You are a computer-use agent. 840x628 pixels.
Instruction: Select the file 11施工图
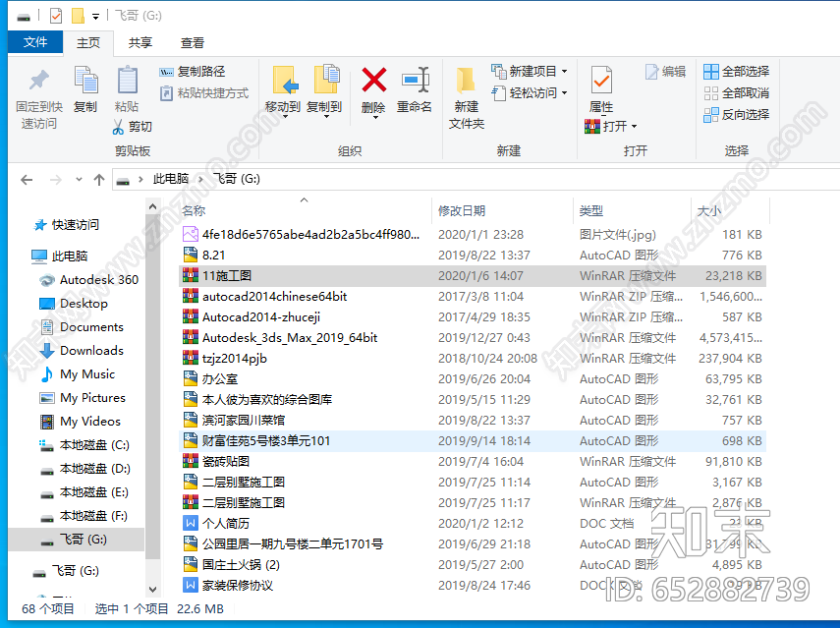coord(472,276)
